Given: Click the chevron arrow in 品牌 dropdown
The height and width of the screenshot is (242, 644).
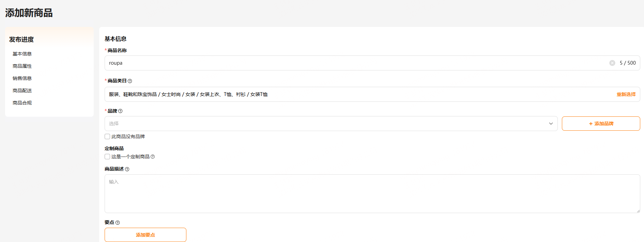Looking at the screenshot, I should point(551,124).
